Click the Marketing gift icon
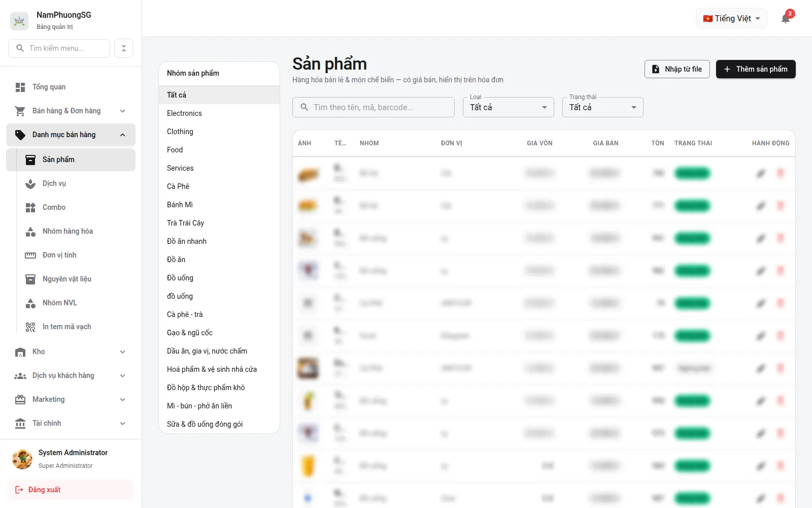The height and width of the screenshot is (508, 812). pos(20,400)
